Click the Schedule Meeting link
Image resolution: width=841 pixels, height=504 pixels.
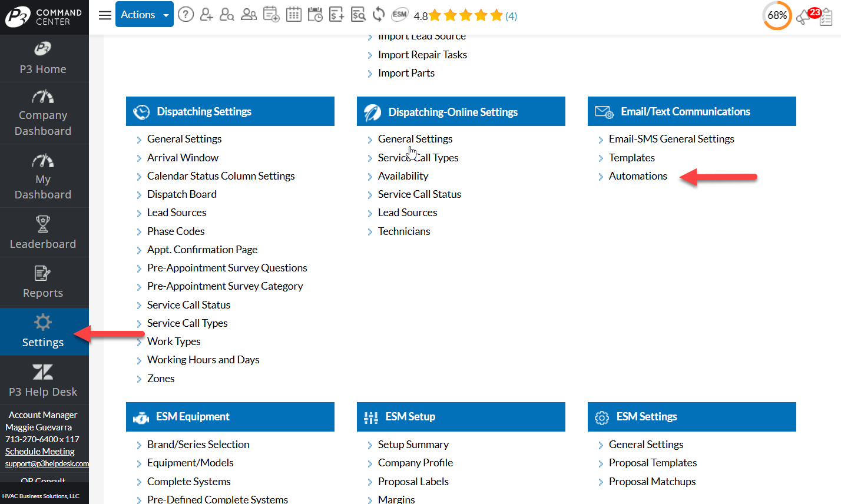pyautogui.click(x=40, y=452)
